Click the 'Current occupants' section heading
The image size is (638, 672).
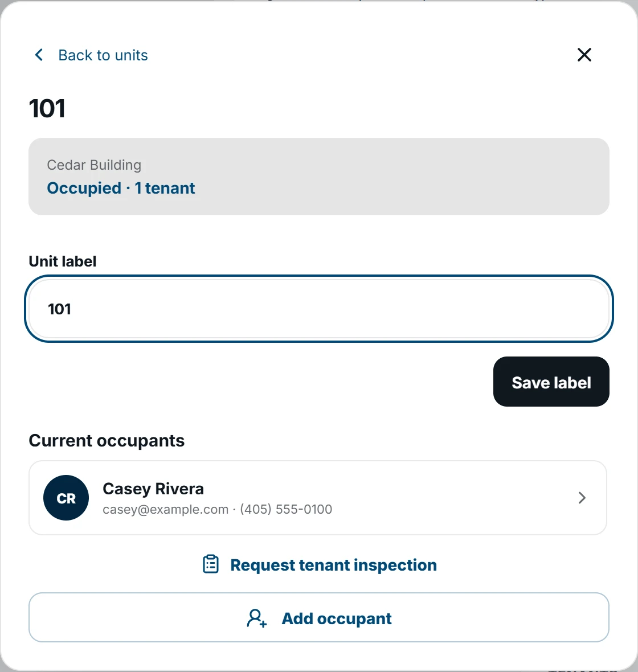point(107,441)
